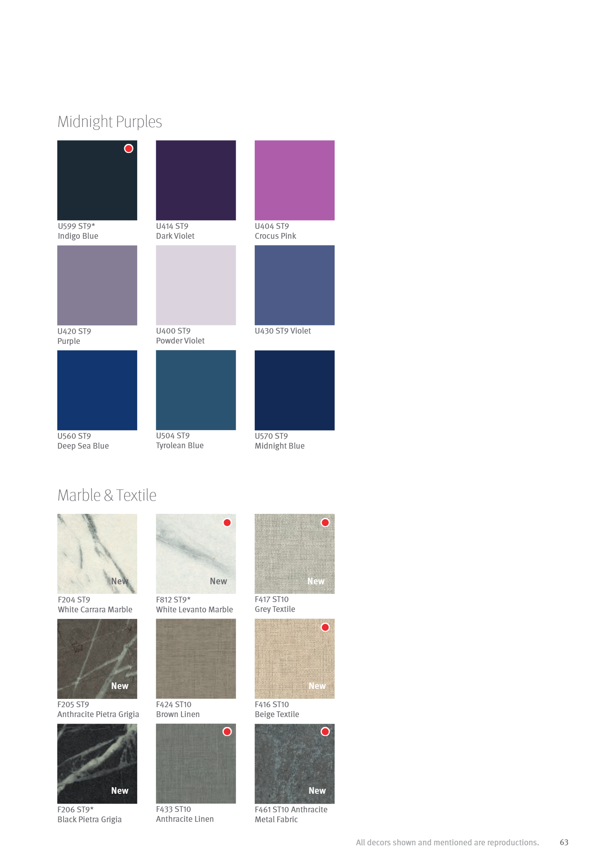Viewport: 612px width, 868px height.
Task: Click the red dot on Indigo Blue swatch
Action: pos(129,148)
